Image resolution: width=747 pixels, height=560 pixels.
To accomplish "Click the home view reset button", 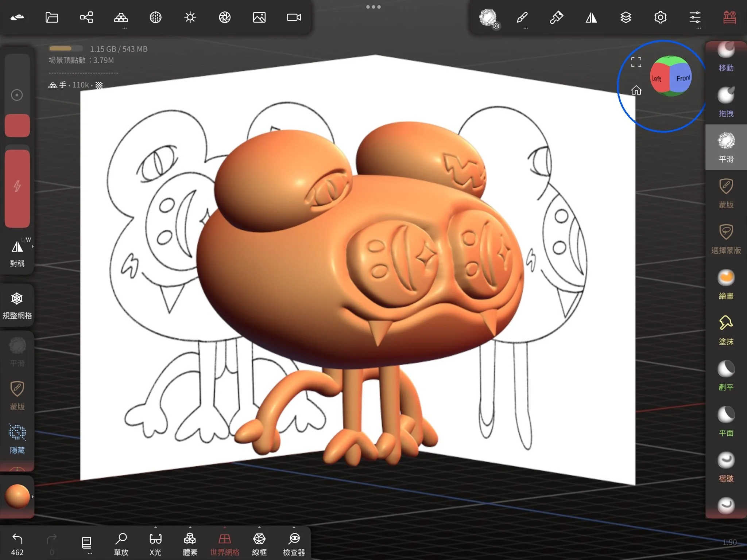I will pyautogui.click(x=636, y=90).
